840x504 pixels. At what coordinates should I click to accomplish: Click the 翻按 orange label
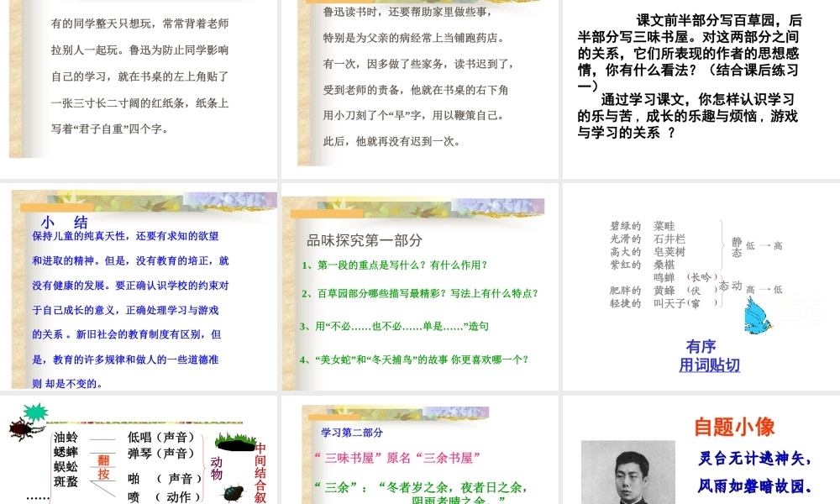[103, 467]
